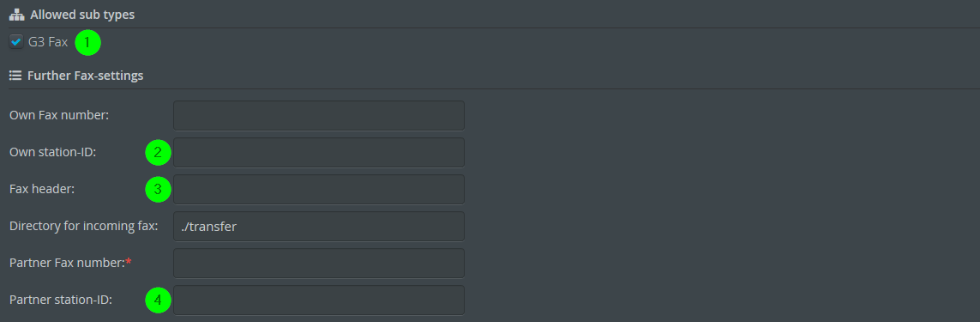Click the red required asterisk
Image resolution: width=980 pixels, height=322 pixels.
129,262
